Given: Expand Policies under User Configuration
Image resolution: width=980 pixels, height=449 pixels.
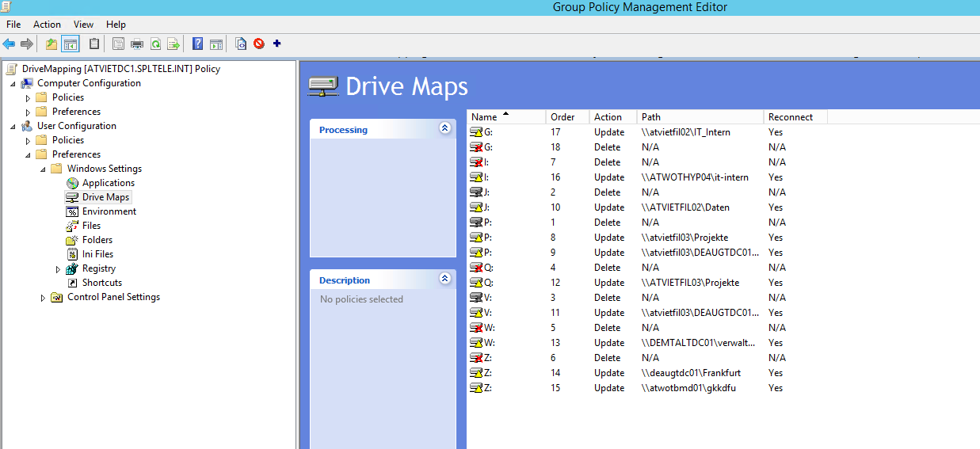Looking at the screenshot, I should pos(29,141).
